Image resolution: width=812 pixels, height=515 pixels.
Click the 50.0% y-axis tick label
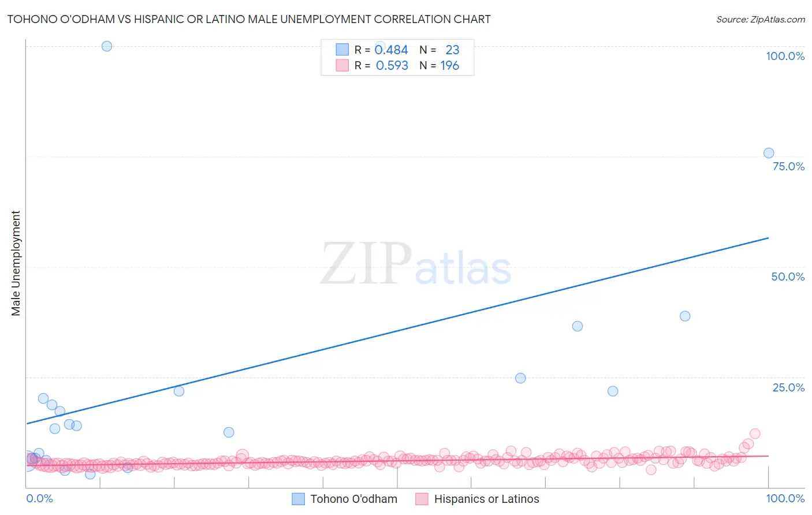(788, 277)
